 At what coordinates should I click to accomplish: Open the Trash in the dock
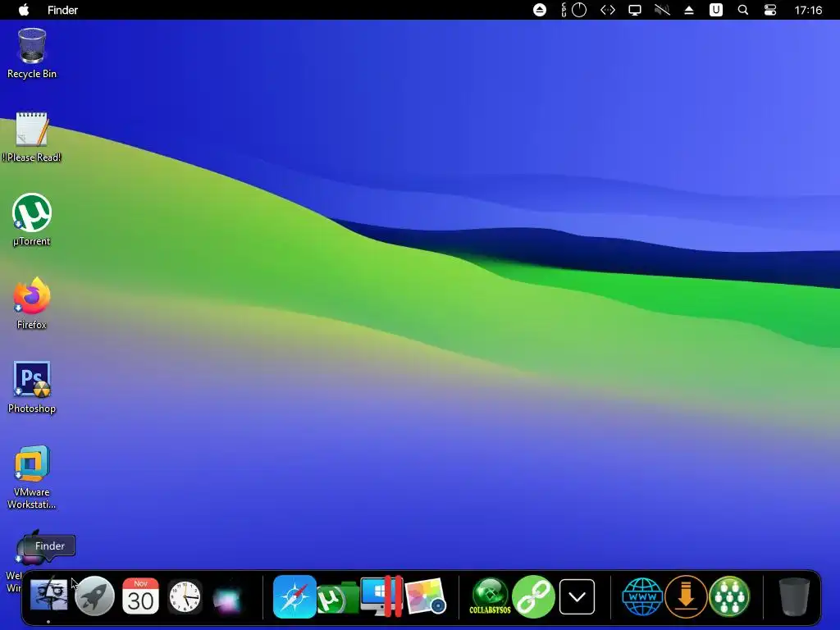pyautogui.click(x=794, y=596)
